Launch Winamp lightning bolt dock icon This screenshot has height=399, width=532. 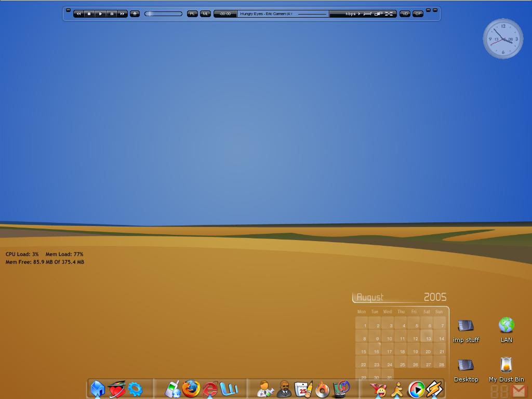coord(435,389)
